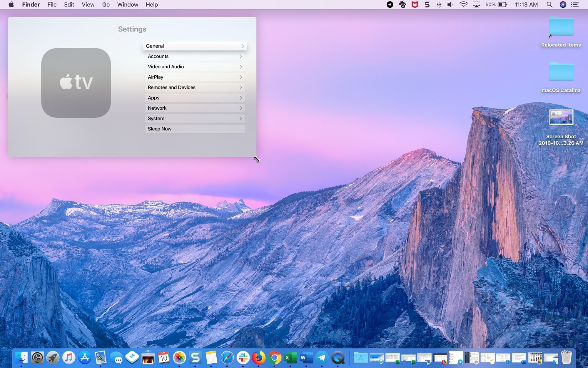Open the Bluetooth menu bar icon
Screen dimensions: 588x368
click(438, 4)
